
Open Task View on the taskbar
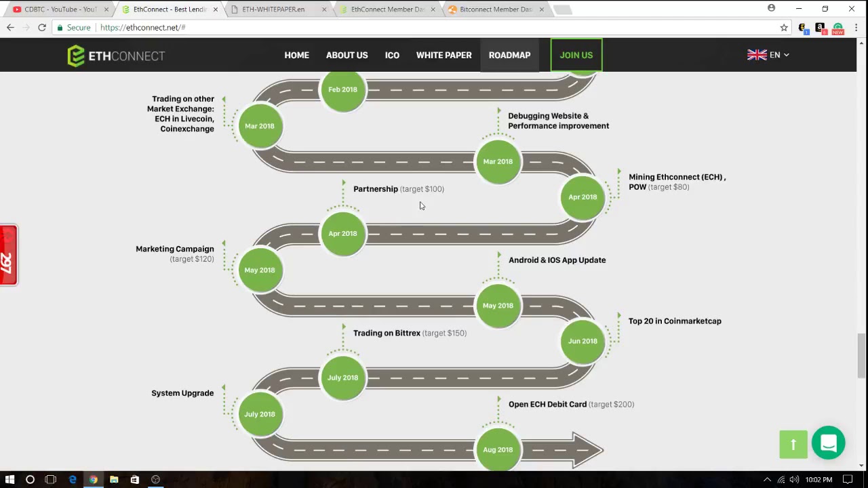tap(50, 479)
